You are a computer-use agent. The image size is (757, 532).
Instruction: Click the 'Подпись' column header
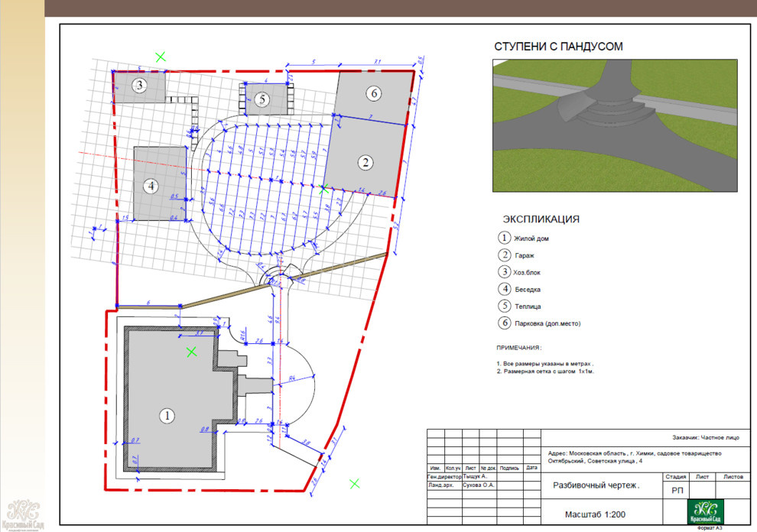pyautogui.click(x=509, y=468)
